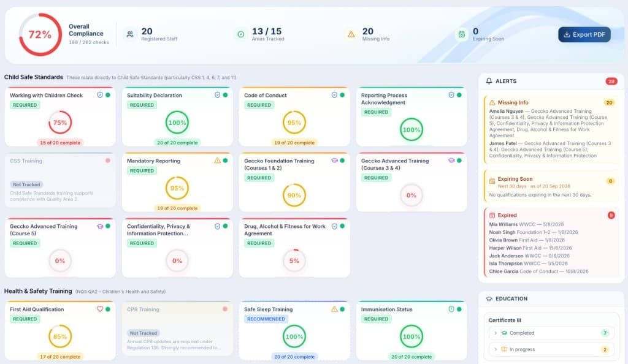The width and height of the screenshot is (628, 364).
Task: Click graduation cap icon on Geccko Advanced Training Course 5
Action: (x=100, y=226)
